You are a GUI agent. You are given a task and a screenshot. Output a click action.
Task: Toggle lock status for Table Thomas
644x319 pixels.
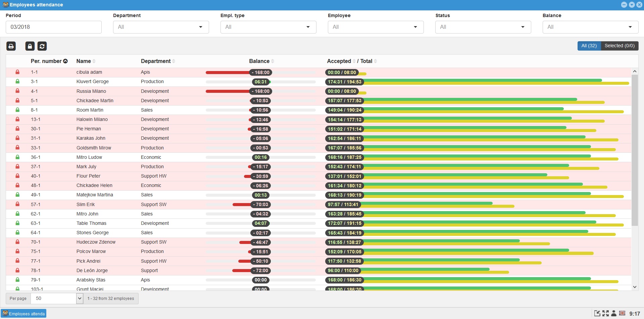[x=17, y=223]
